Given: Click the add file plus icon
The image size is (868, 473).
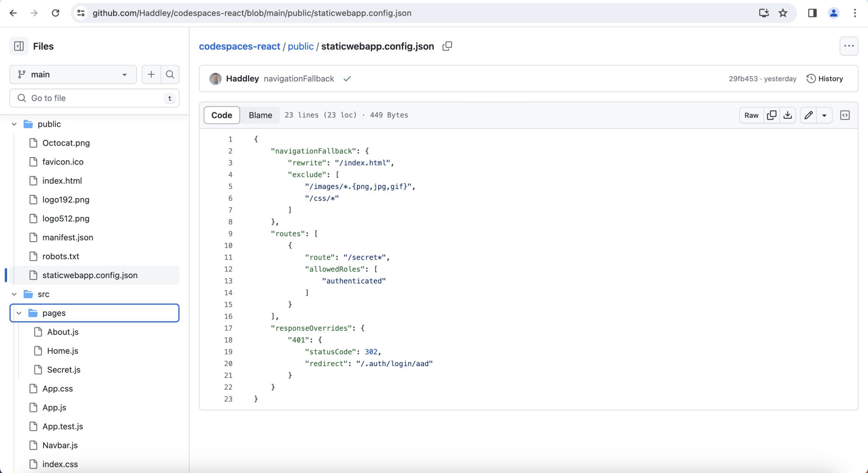Looking at the screenshot, I should pos(151,74).
